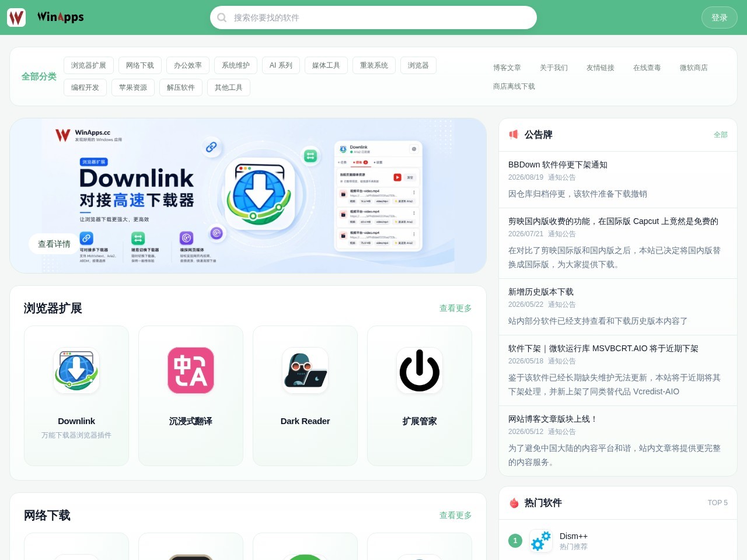The height and width of the screenshot is (560, 747).
Task: Open the 沉浸式翻译 app icon
Action: [x=191, y=370]
